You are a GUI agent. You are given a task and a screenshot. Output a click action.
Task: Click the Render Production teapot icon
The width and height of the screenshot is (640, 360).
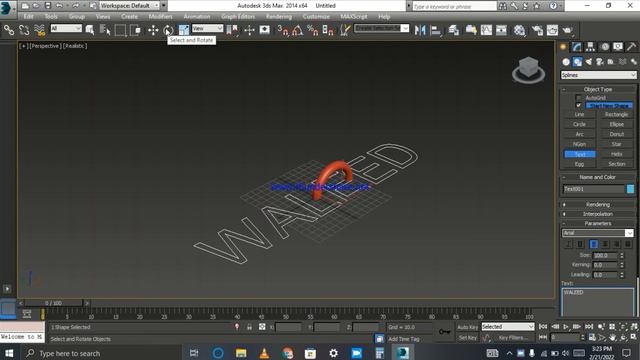coord(567,30)
